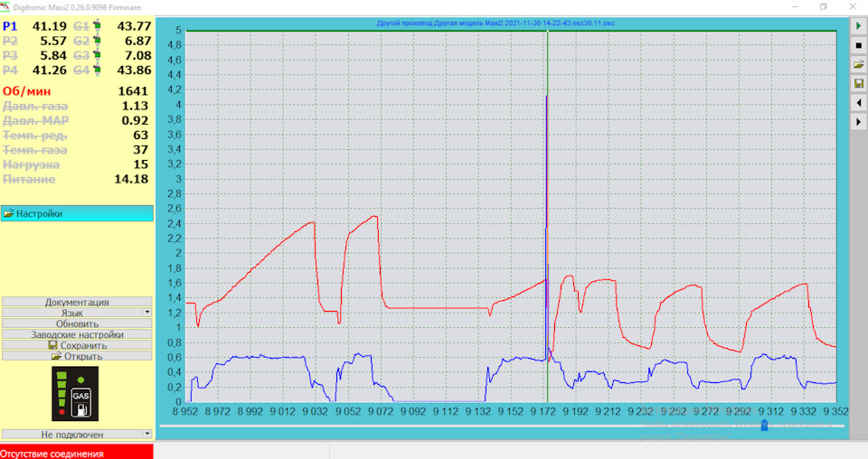Expand the Не подключен connection dropdown
Screen dimensions: 868x459
[x=77, y=434]
